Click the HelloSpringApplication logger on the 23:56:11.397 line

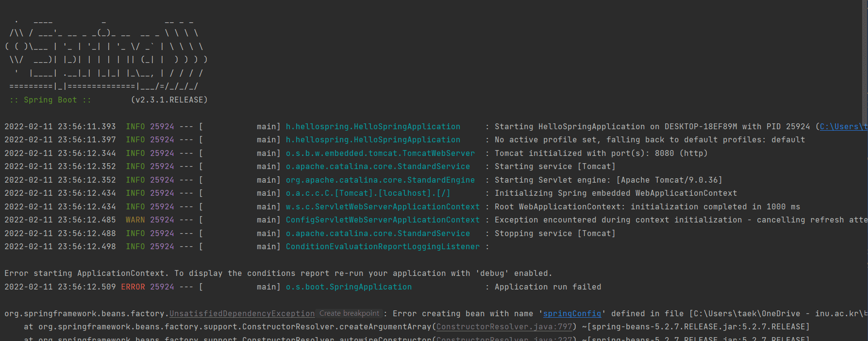point(373,140)
